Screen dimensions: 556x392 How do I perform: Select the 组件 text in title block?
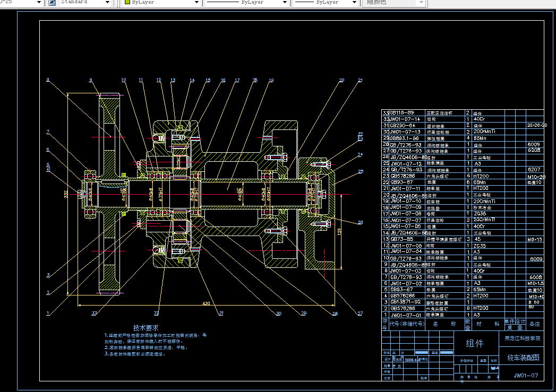474,343
